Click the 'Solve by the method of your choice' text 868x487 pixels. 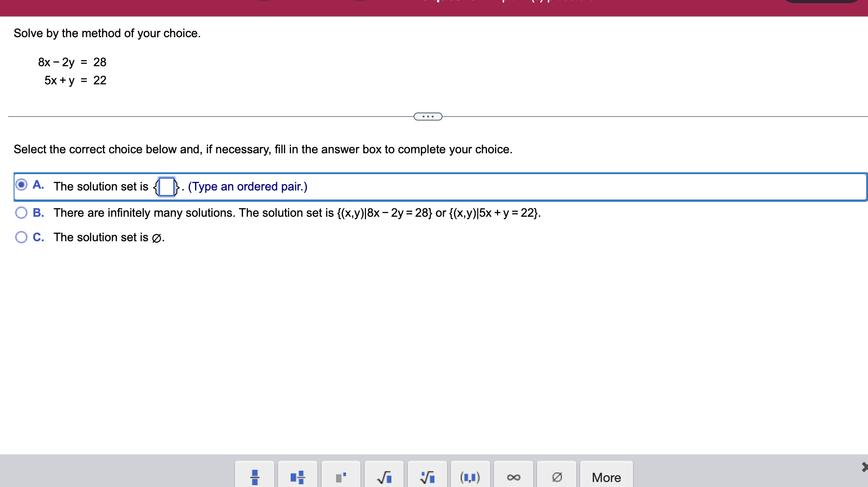point(107,33)
